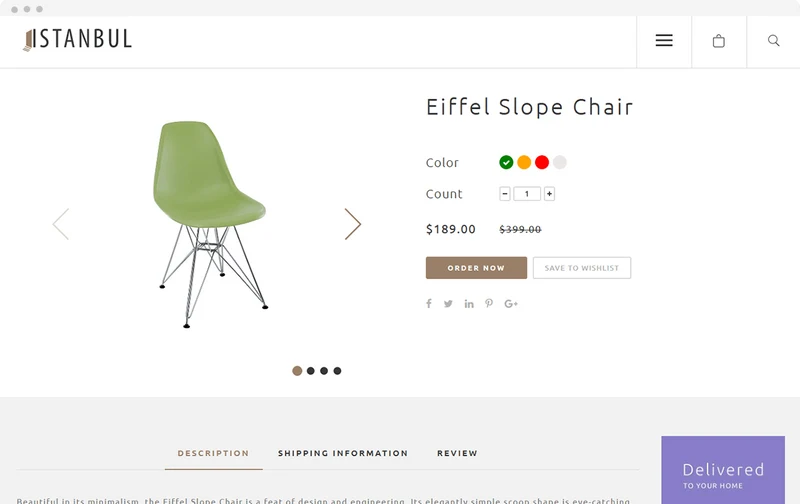Image resolution: width=800 pixels, height=504 pixels.
Task: Click the Order Now button
Action: [x=477, y=268]
